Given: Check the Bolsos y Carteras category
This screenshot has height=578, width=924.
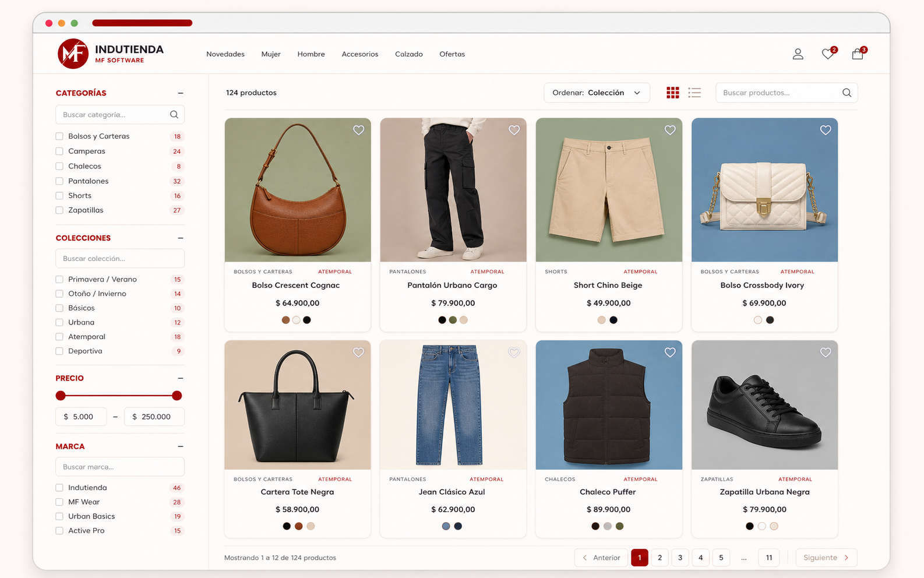Looking at the screenshot, I should (59, 136).
